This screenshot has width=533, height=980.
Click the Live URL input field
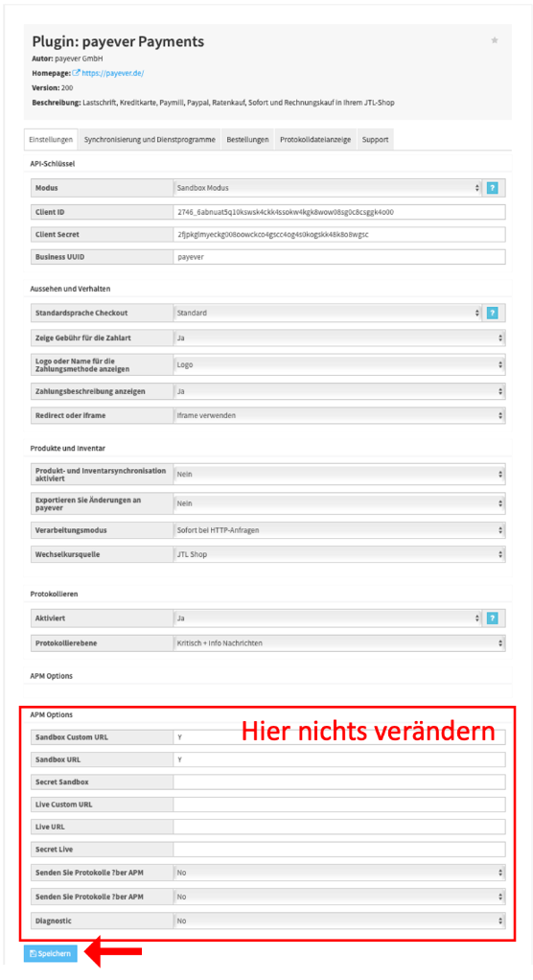(x=339, y=827)
